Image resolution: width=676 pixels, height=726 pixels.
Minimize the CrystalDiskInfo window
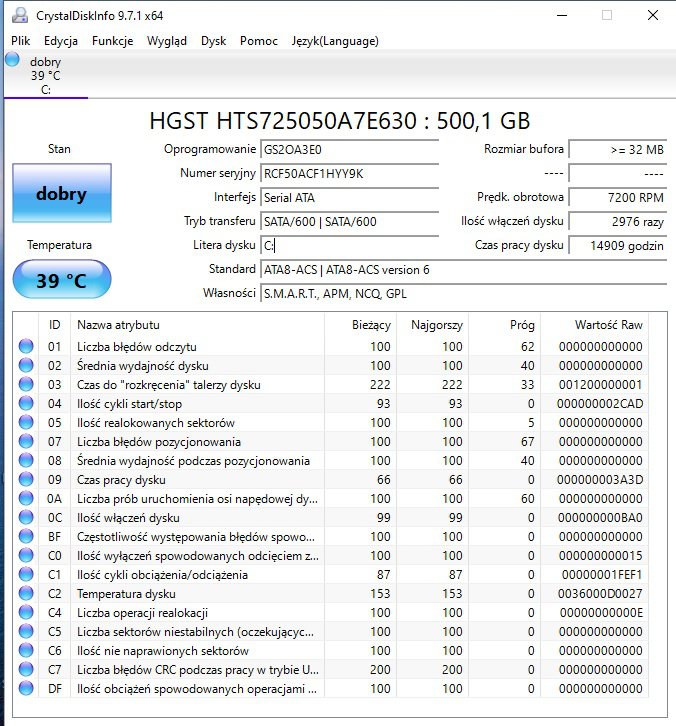[x=562, y=15]
